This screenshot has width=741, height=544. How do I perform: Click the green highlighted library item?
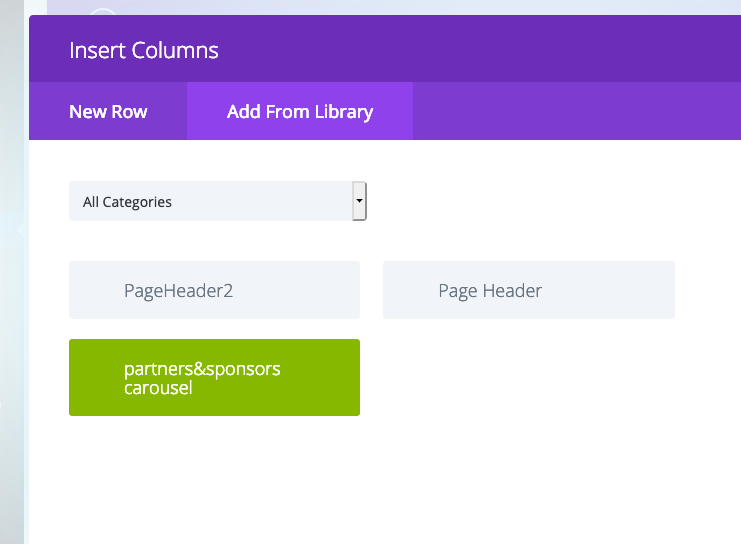[215, 378]
